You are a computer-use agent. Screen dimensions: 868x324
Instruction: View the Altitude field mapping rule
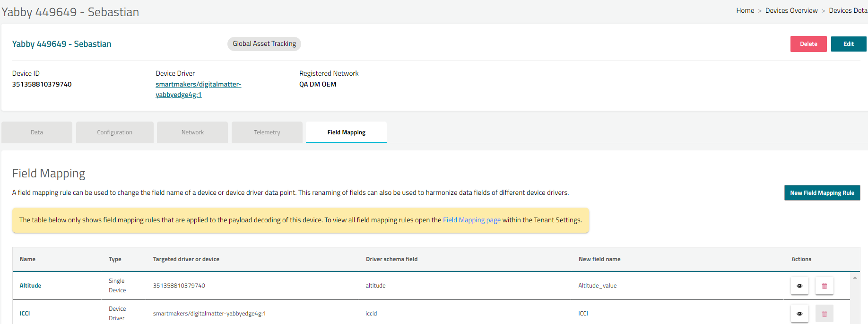(799, 286)
